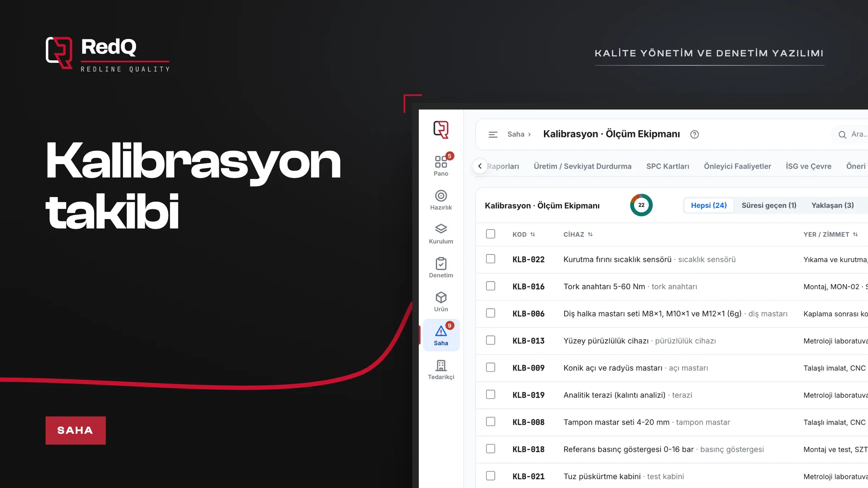Click the code KLB-006
The image size is (868, 488).
pos(528,314)
